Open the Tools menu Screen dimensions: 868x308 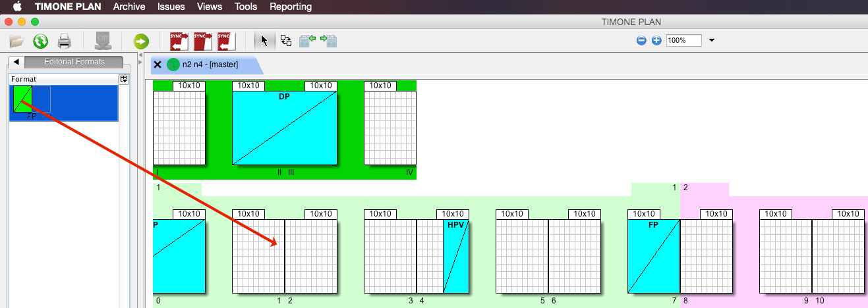tap(246, 7)
